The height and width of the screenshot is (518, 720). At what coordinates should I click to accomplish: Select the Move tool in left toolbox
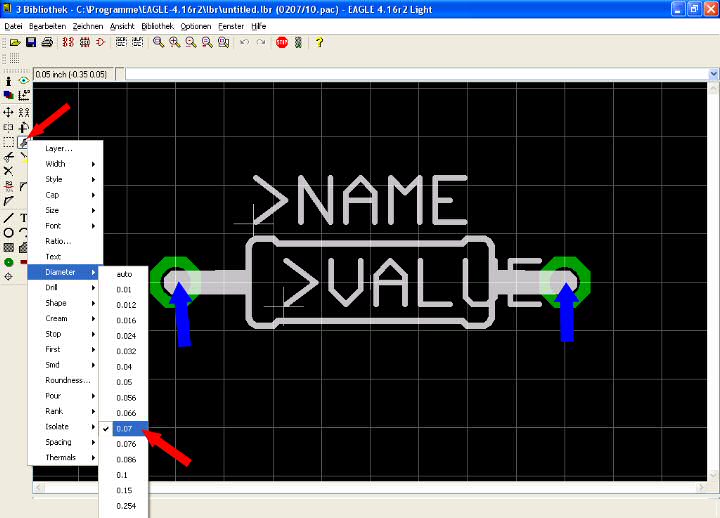coord(9,112)
